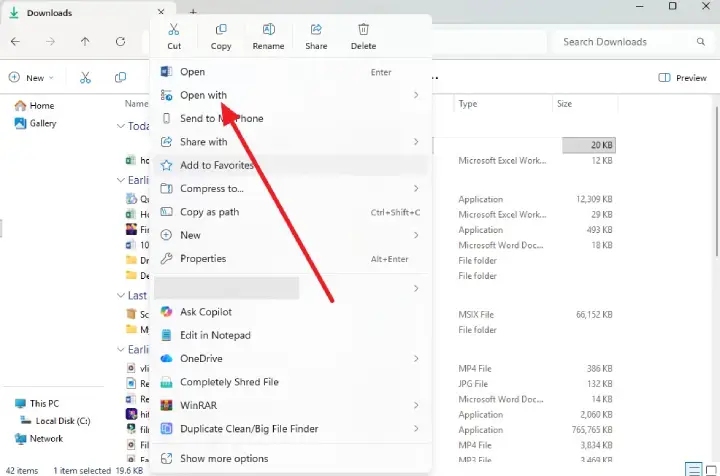Select Completely Shred File
720x476 pixels.
(292, 382)
